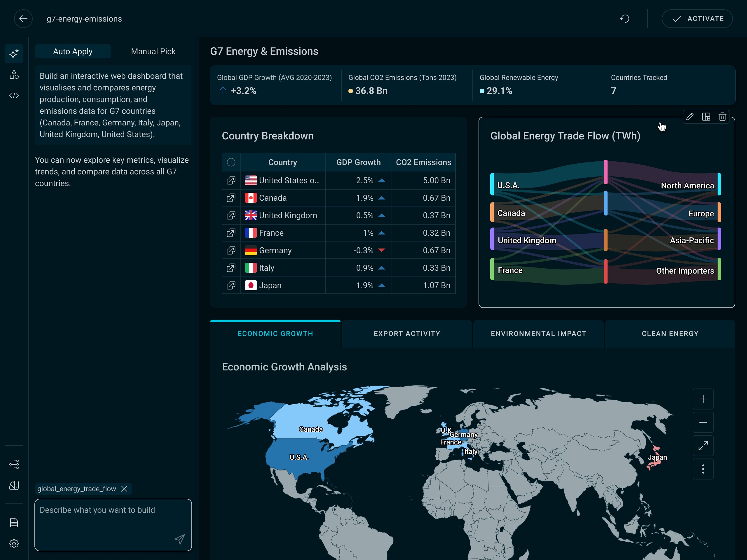Delete the trade flow widget with trash icon

(722, 117)
